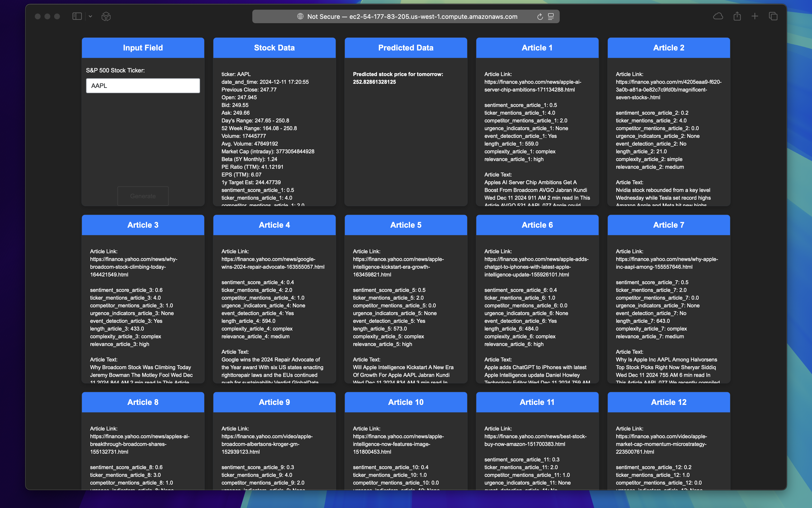Click the S&P 500 Stock Ticker input
Viewport: 812px width, 508px height.
coord(143,86)
